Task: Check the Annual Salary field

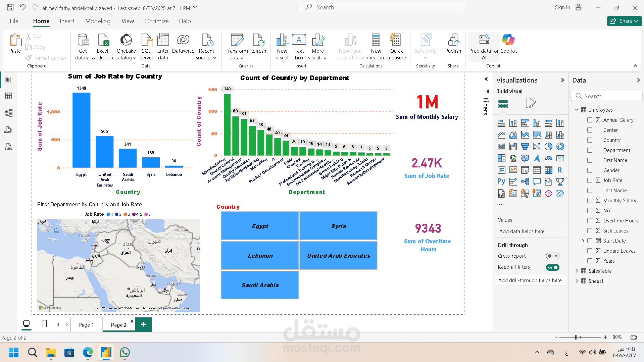Action: pos(590,120)
